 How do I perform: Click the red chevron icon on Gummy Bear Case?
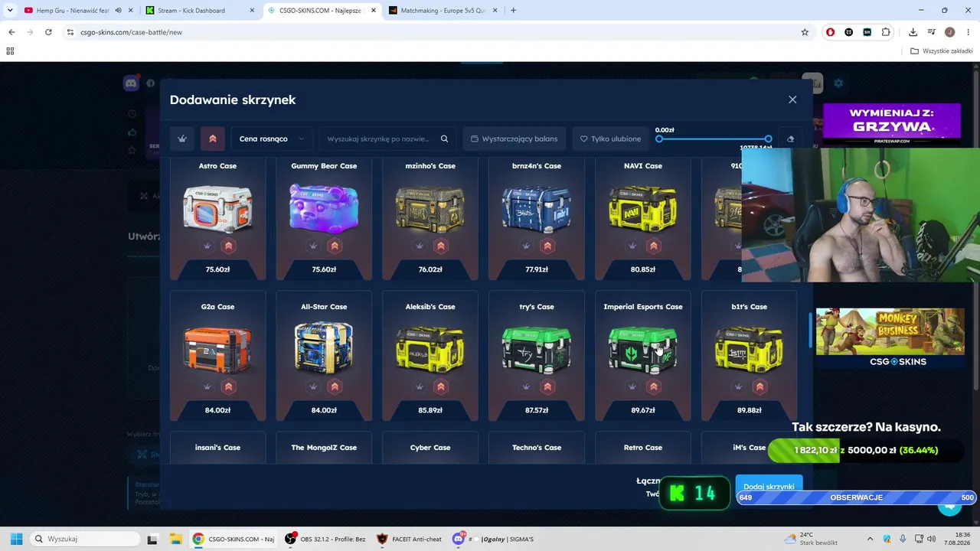click(x=335, y=246)
